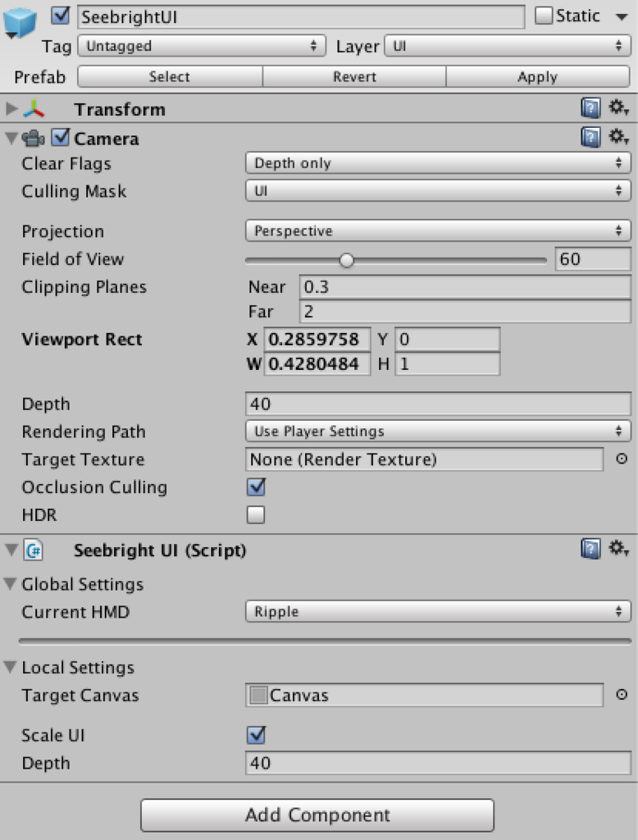
Task: Open the Static dropdown arrow
Action: click(x=622, y=17)
